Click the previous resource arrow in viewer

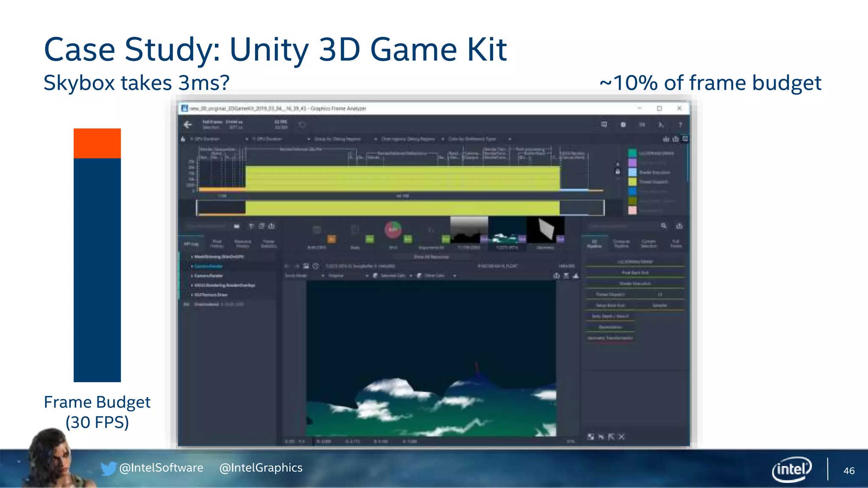pyautogui.click(x=287, y=266)
